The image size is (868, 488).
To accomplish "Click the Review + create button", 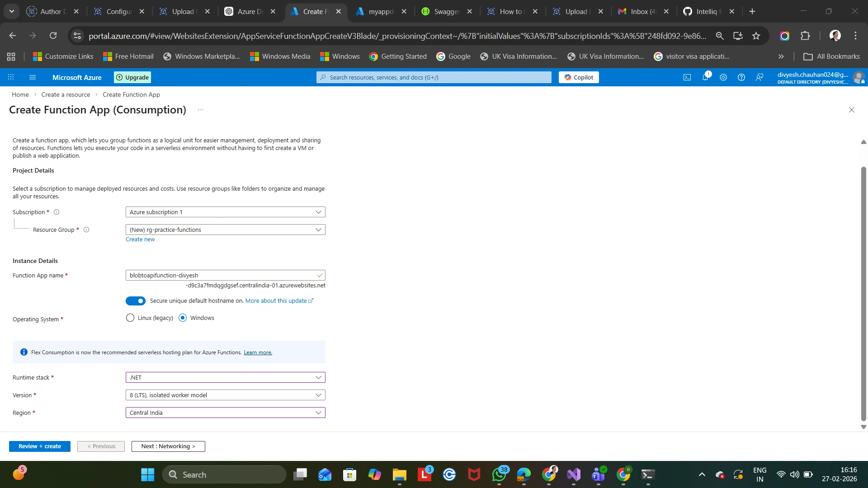I will 40,446.
